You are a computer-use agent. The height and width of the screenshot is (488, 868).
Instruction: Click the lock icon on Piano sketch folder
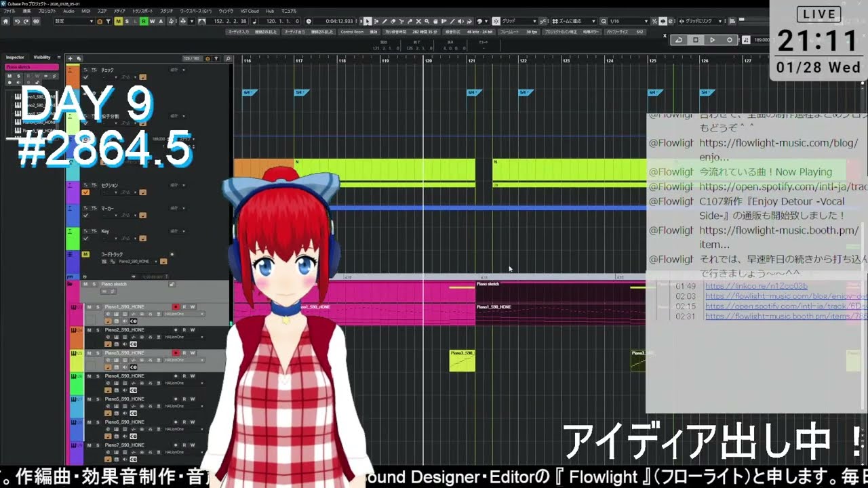pos(172,284)
